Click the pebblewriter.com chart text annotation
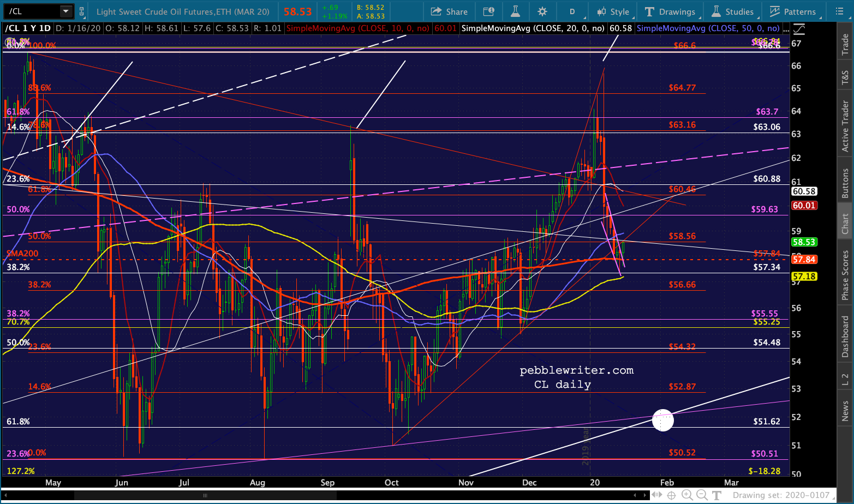 pos(576,370)
